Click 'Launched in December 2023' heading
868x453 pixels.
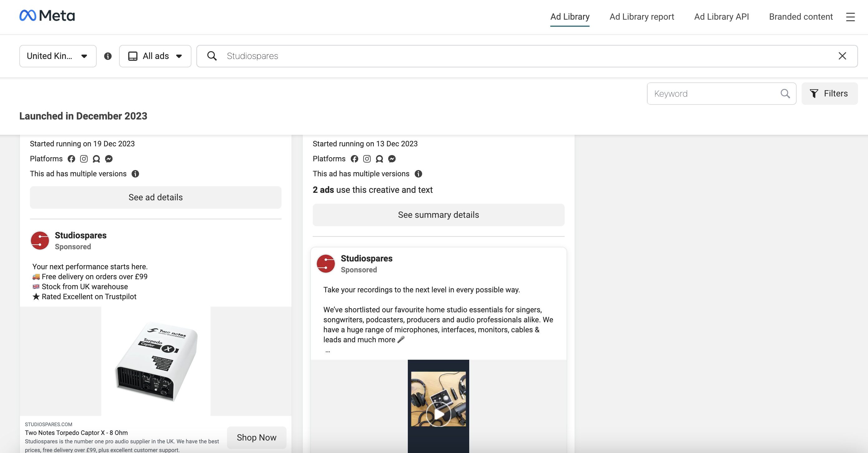coord(83,116)
